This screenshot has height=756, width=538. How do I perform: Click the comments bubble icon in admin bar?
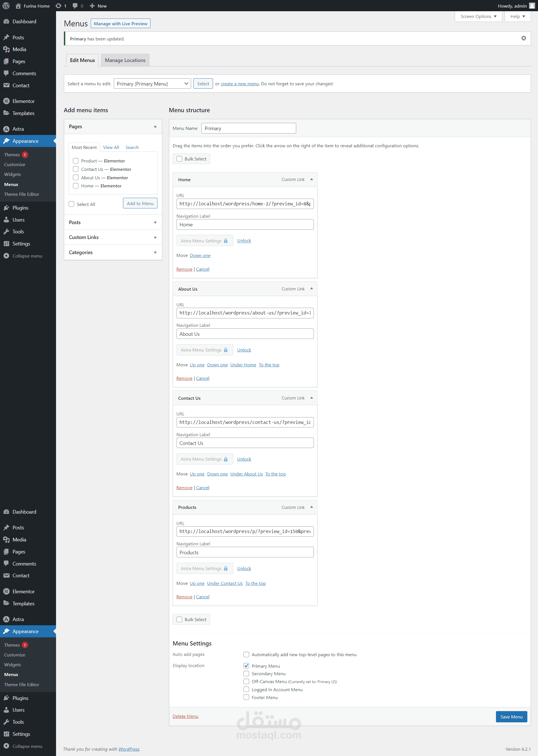75,6
